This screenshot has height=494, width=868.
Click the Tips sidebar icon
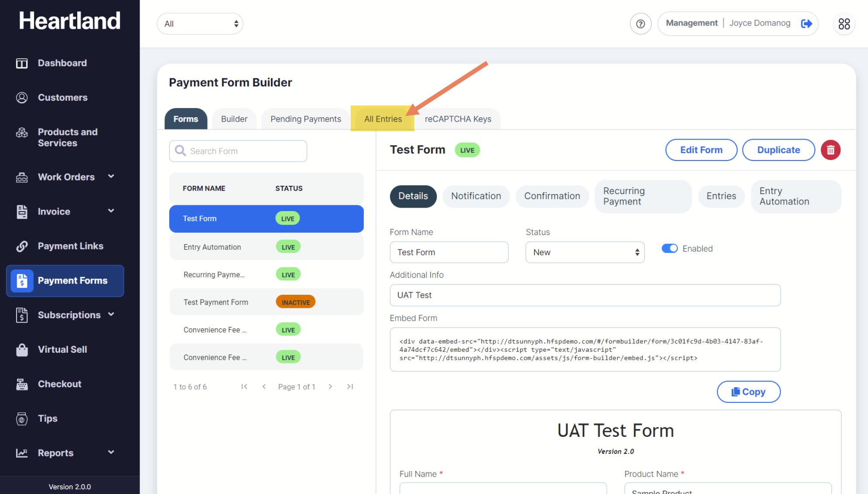point(22,419)
